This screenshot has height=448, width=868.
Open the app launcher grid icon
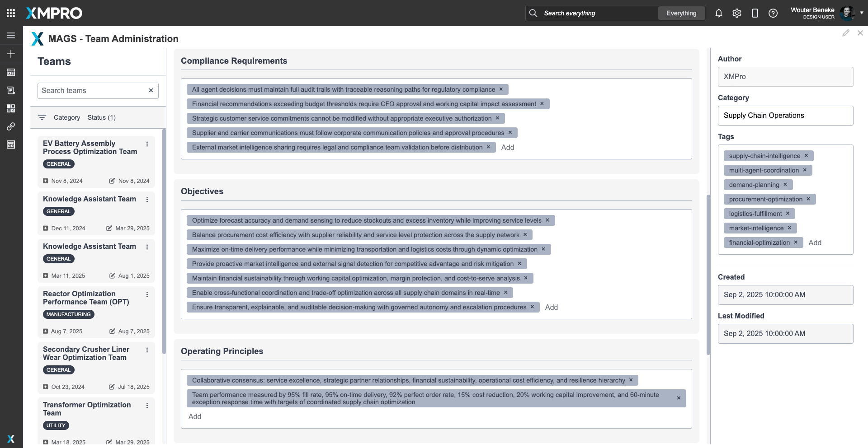click(x=11, y=13)
